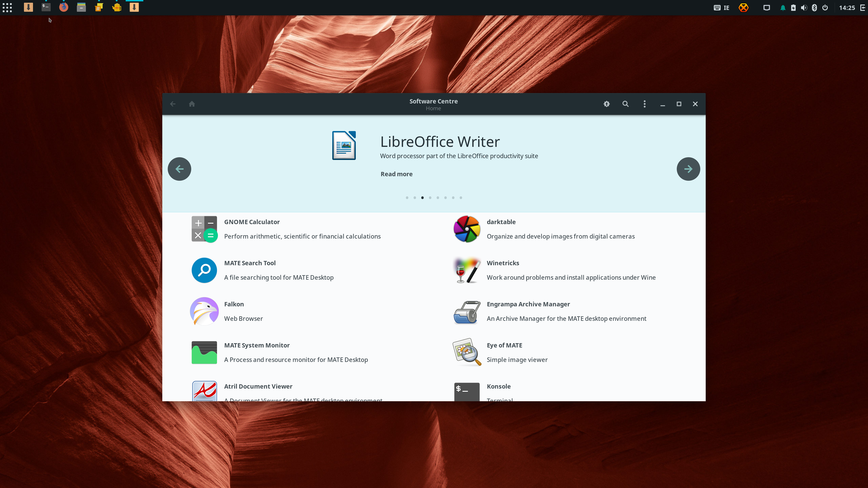Image resolution: width=868 pixels, height=488 pixels.
Task: Open the three-dot overflow menu
Action: click(x=645, y=104)
